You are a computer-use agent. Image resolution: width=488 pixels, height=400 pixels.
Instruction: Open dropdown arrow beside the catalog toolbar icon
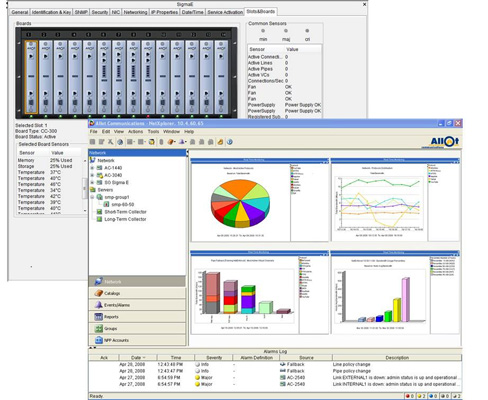pos(175,142)
